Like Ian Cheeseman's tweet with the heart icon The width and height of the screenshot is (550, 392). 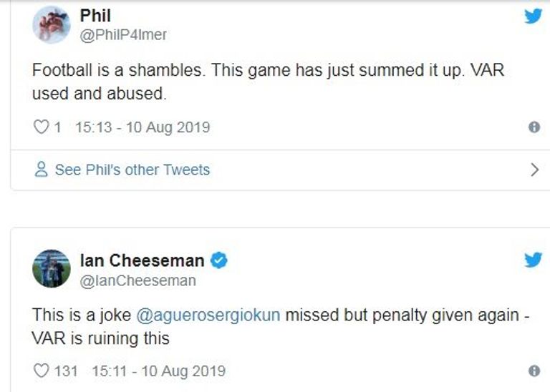[41, 371]
